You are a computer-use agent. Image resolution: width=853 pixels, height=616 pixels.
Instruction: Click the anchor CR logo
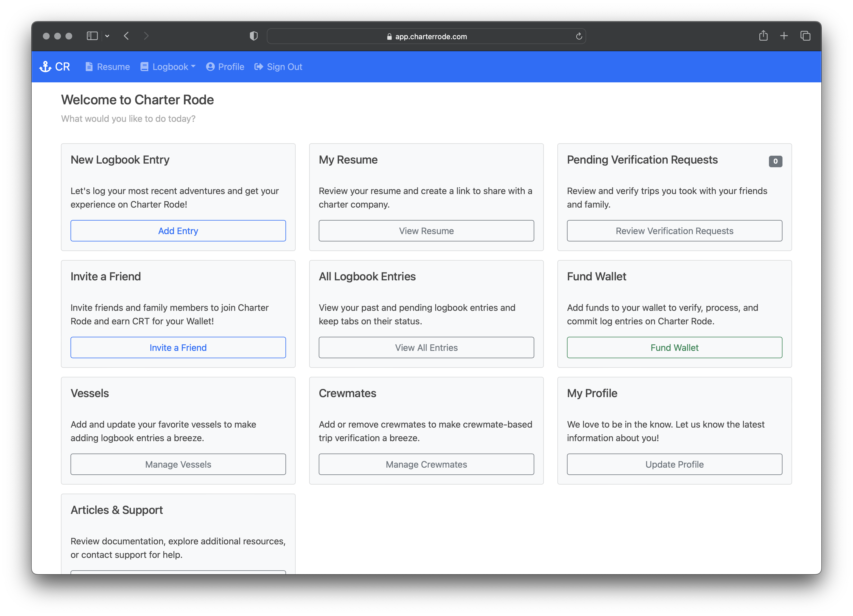tap(55, 67)
